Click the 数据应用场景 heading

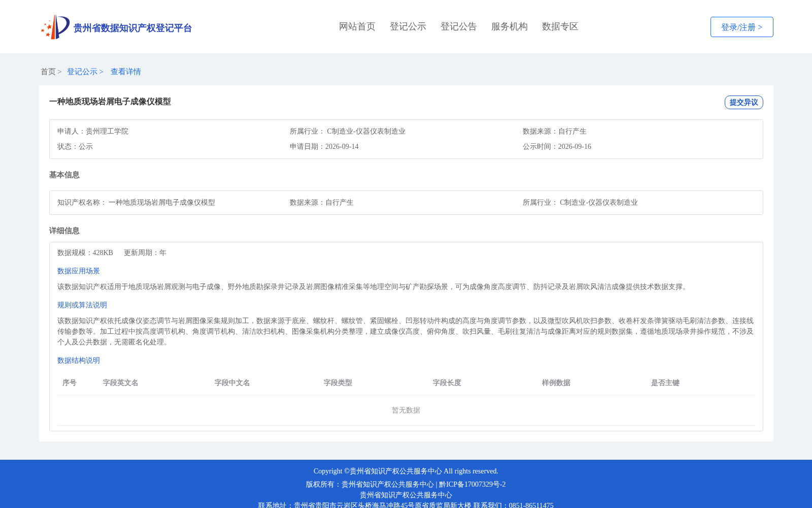click(x=79, y=271)
